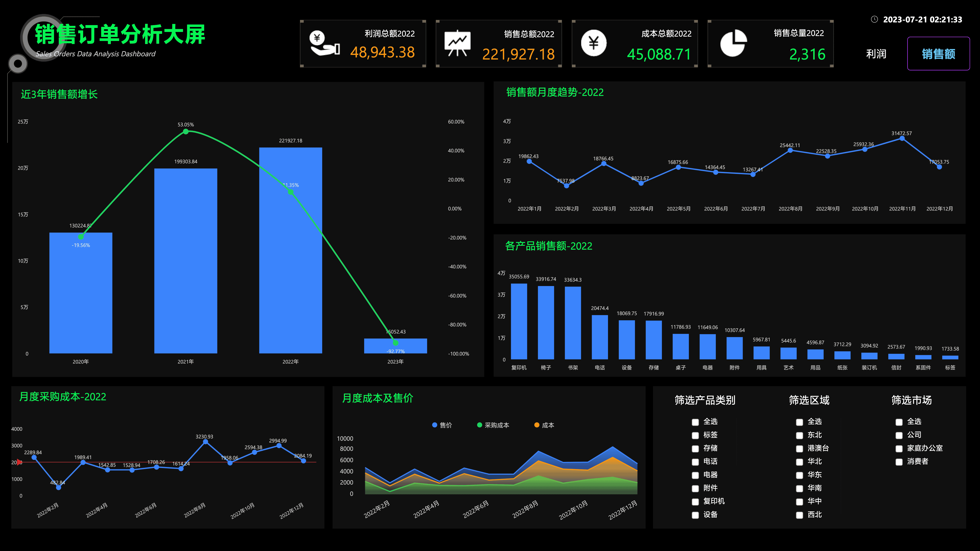Click the 3230.93 point in the purchase cost chart
Image resolution: width=980 pixels, height=551 pixels.
pos(205,442)
